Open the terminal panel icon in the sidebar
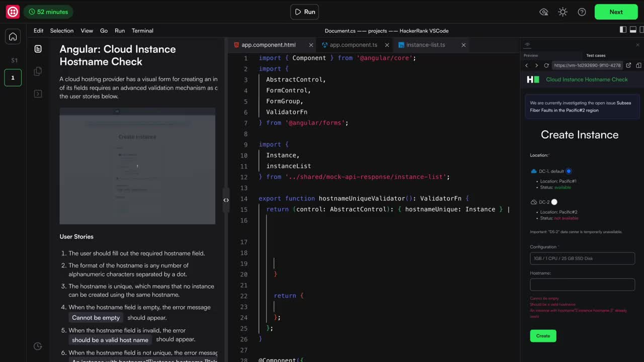This screenshot has width=644, height=362. (x=38, y=94)
